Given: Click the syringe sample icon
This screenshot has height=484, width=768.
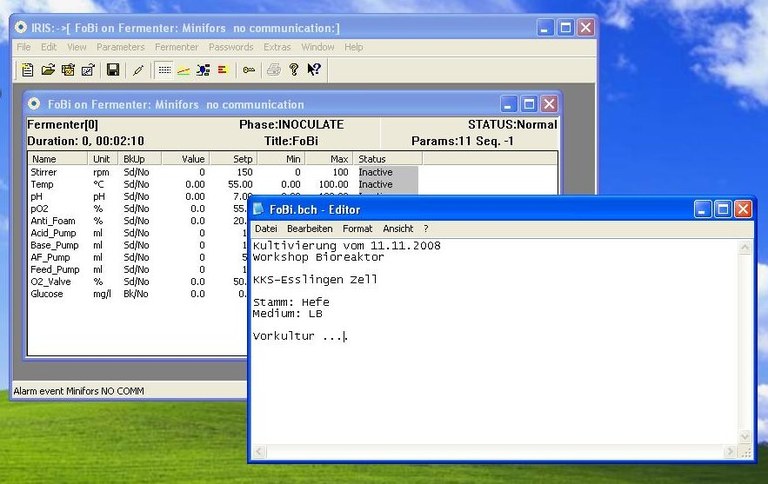Looking at the screenshot, I should click(x=138, y=70).
